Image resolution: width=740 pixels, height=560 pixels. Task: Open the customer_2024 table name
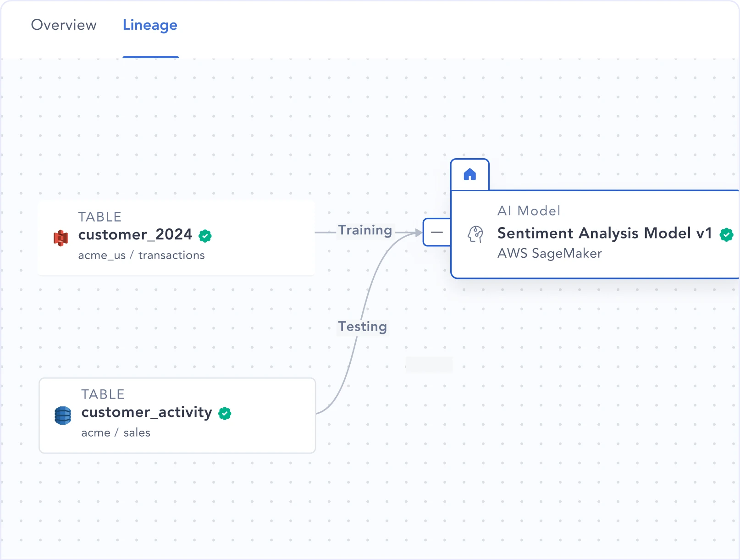(135, 234)
